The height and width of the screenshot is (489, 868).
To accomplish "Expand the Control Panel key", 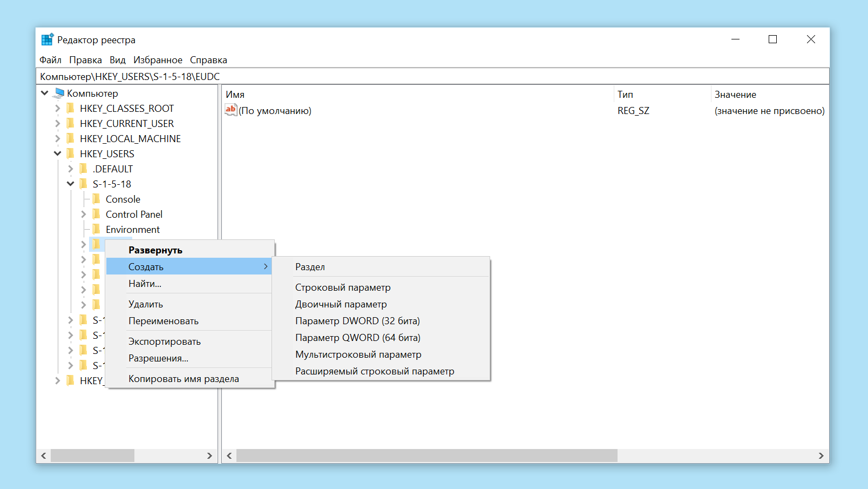I will tap(83, 214).
